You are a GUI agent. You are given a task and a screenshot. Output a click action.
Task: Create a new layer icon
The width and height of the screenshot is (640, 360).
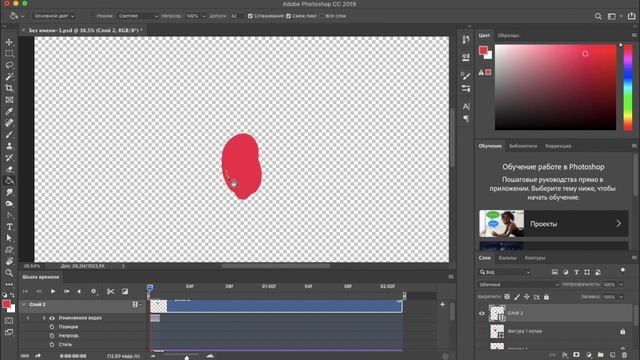click(612, 355)
